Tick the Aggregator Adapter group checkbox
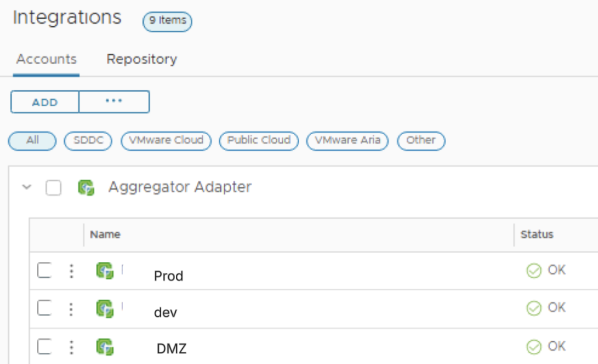The image size is (598, 364). point(53,188)
